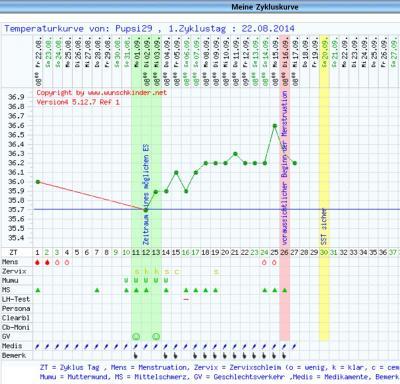Click the Mens circle on cycle day 25
The height and width of the screenshot is (384, 400).
(x=274, y=263)
